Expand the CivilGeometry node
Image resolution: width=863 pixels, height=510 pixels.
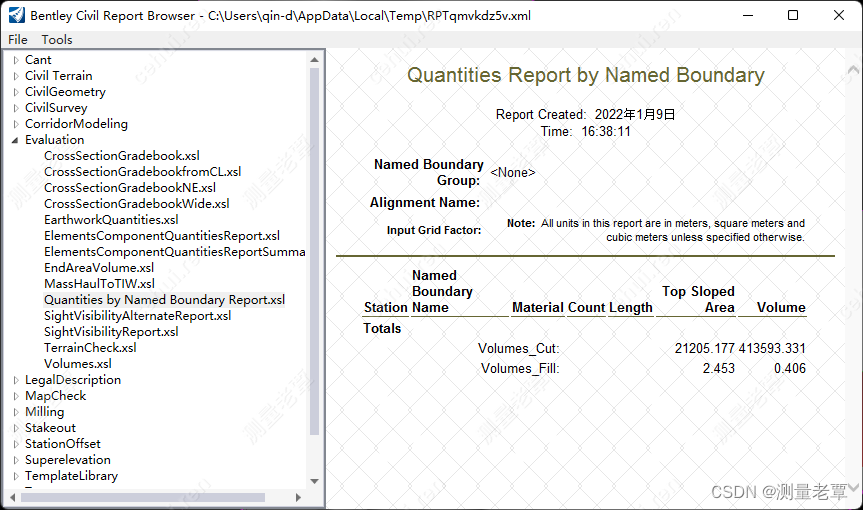tap(16, 92)
